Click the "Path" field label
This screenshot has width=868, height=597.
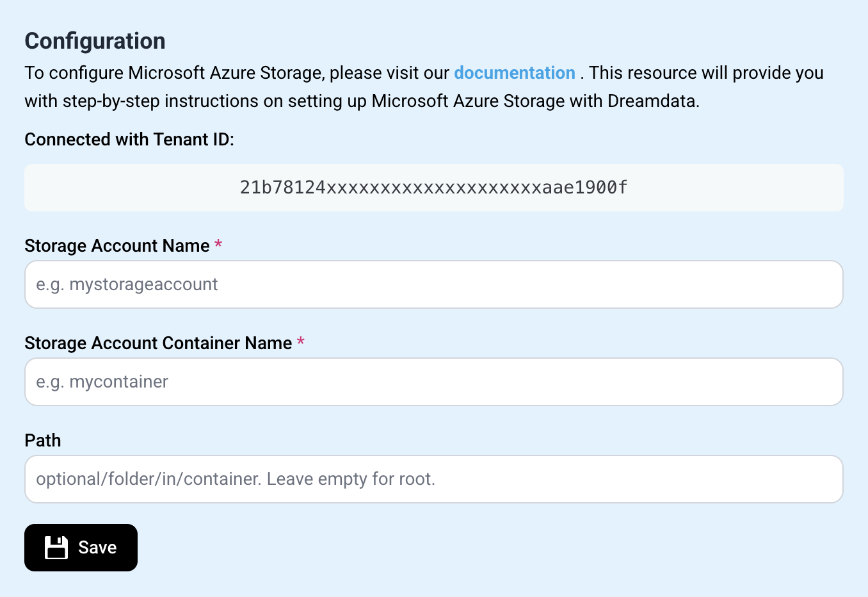point(43,441)
